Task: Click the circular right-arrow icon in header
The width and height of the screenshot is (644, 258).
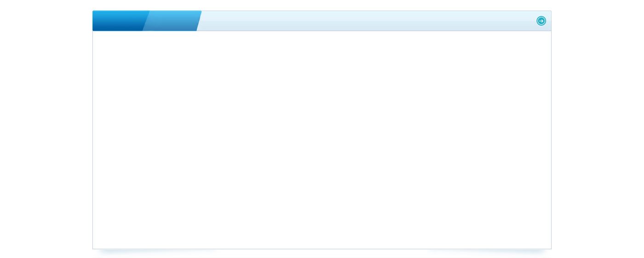Action: click(x=541, y=21)
